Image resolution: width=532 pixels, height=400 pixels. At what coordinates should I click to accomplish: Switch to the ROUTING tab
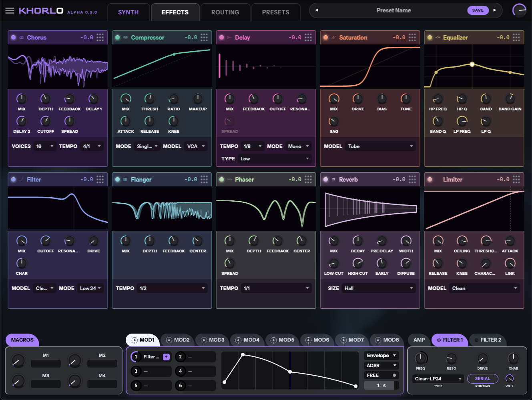point(225,12)
